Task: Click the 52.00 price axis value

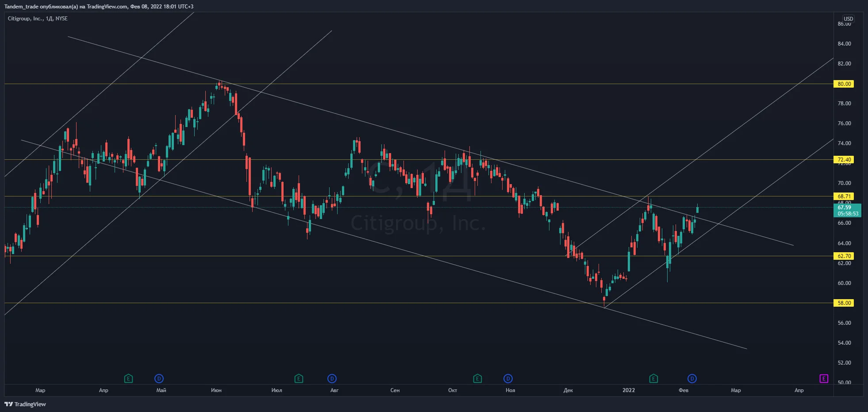Action: (x=844, y=362)
